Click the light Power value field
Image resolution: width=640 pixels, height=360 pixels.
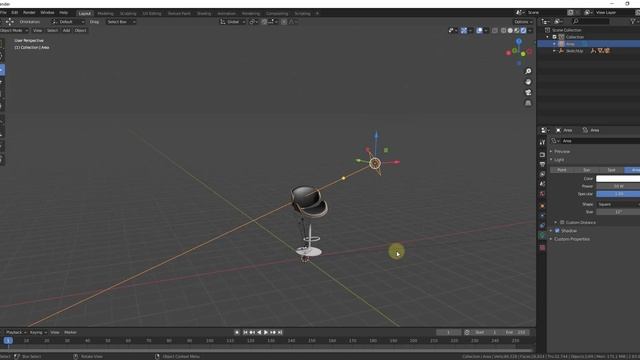coord(618,186)
